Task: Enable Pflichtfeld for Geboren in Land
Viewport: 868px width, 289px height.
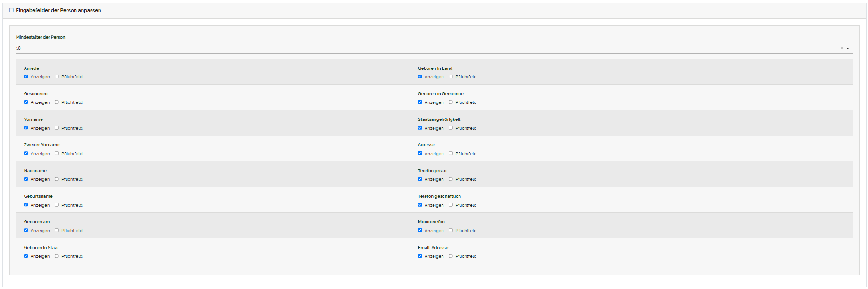Action: click(451, 76)
